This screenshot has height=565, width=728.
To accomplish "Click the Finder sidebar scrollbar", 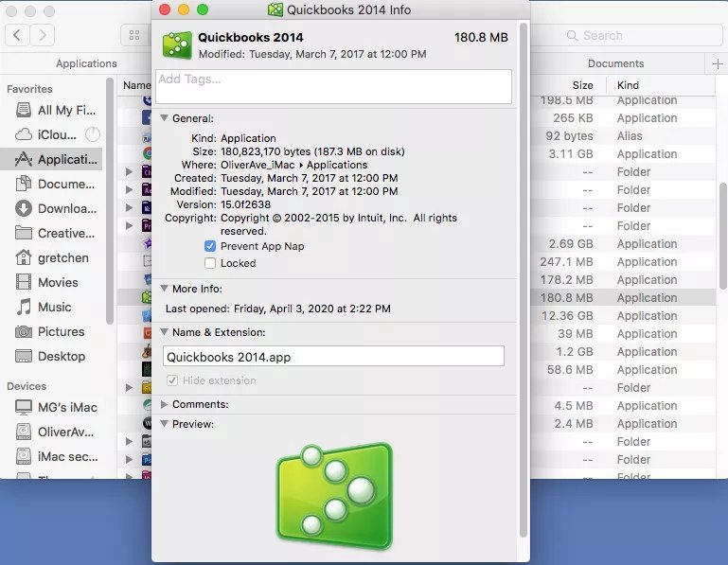I will click(110, 201).
